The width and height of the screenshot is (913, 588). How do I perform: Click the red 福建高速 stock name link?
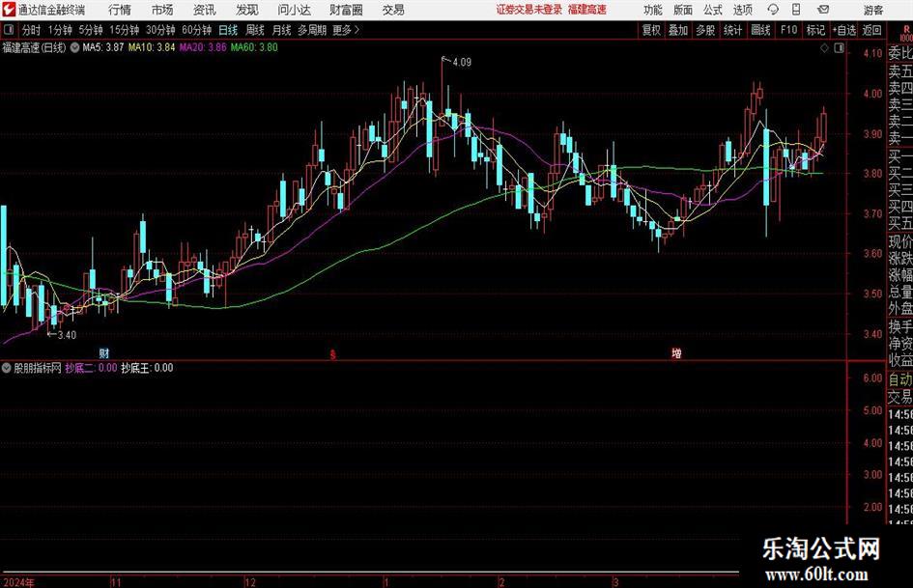587,10
